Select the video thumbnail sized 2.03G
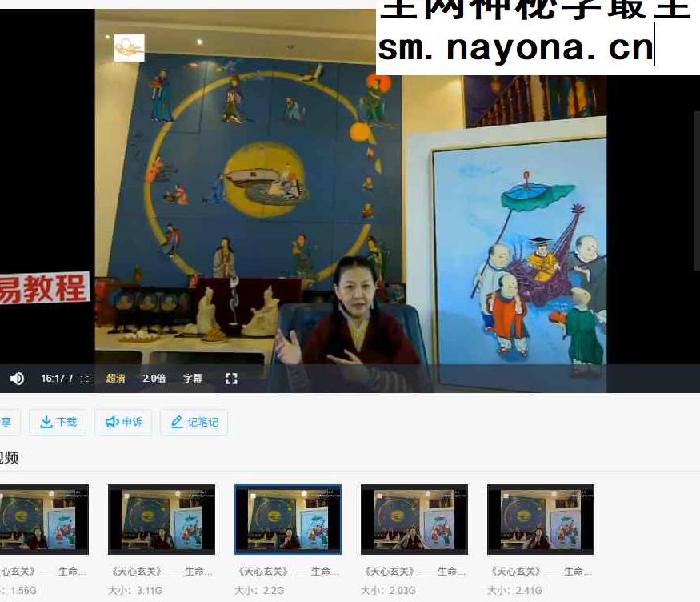Viewport: 700px width, 602px height. pos(414,520)
